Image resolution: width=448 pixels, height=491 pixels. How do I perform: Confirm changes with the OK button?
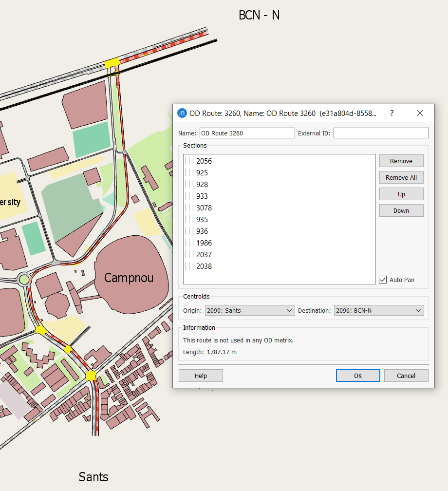tap(358, 376)
